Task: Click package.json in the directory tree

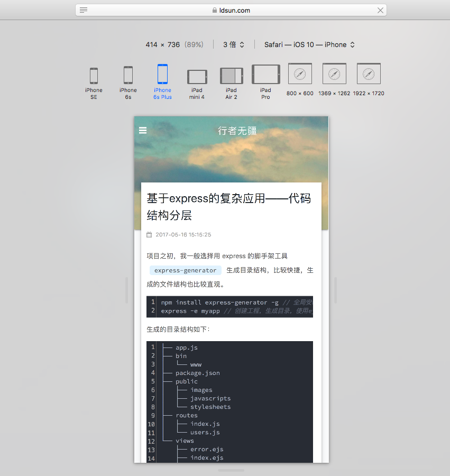Action: pyautogui.click(x=198, y=373)
